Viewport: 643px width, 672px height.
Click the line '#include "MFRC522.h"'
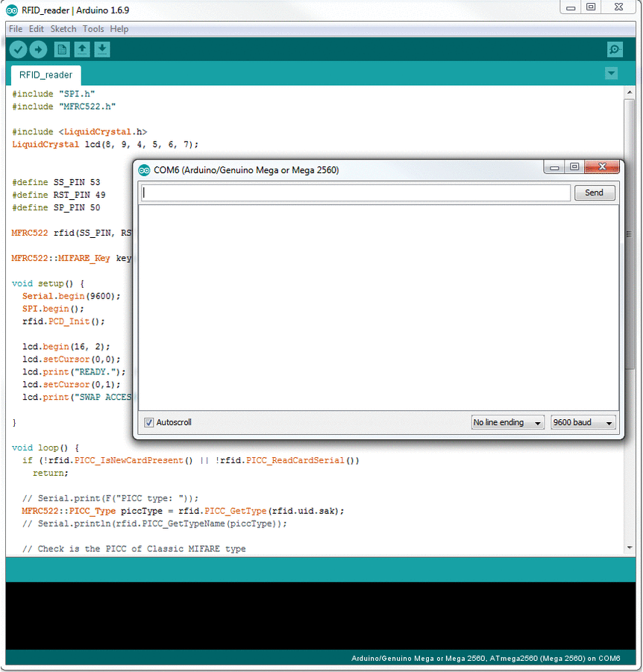tap(64, 107)
